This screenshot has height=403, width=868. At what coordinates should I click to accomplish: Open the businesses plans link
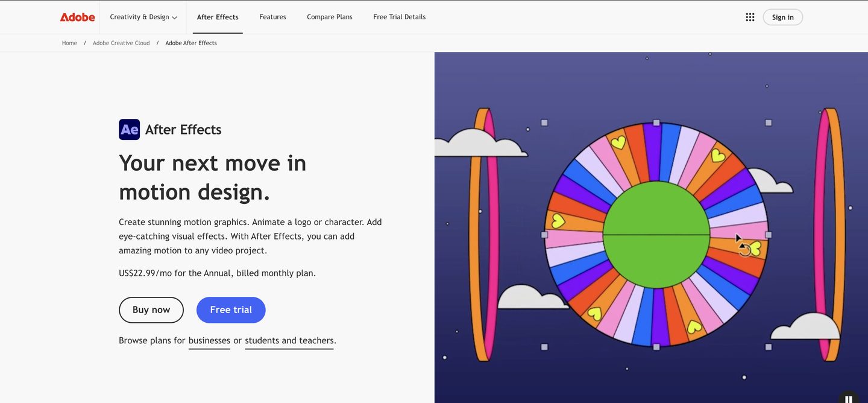209,340
